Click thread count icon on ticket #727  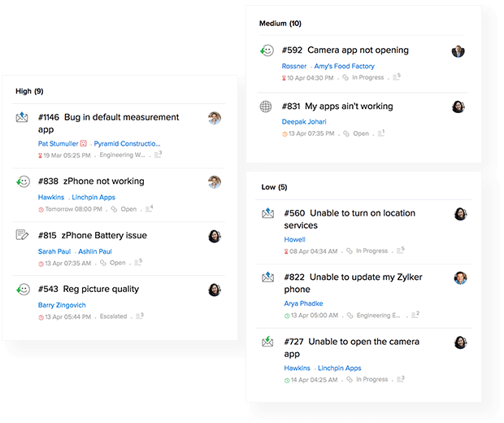401,379
